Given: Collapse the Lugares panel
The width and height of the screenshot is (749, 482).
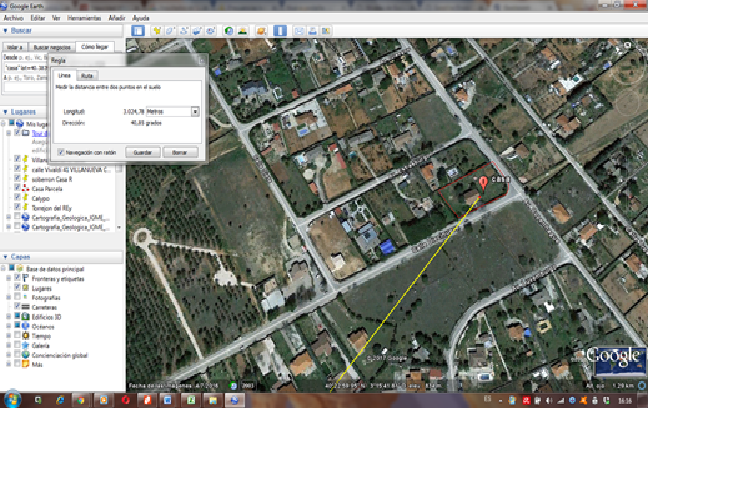Looking at the screenshot, I should 5,112.
